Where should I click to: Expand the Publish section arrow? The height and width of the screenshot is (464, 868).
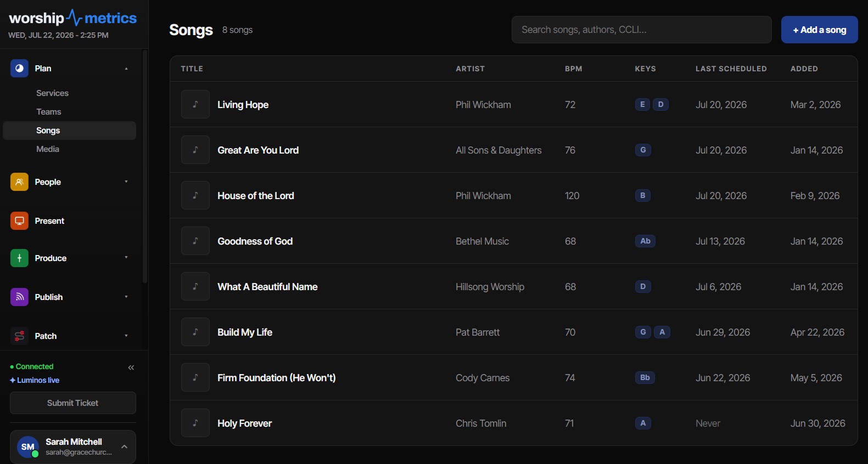[x=126, y=297]
